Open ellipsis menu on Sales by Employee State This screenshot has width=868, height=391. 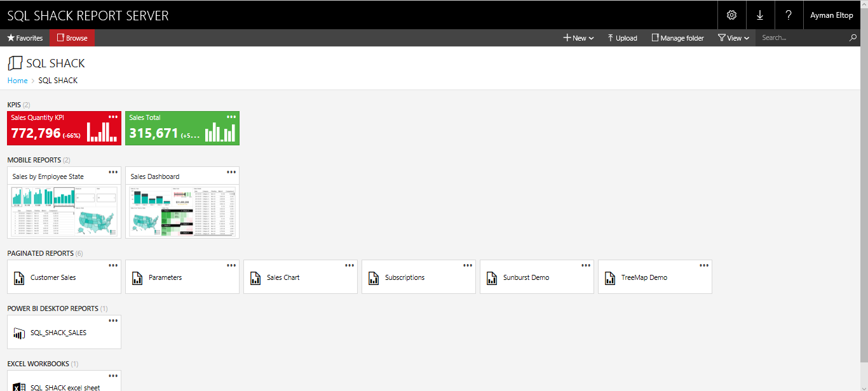click(113, 172)
